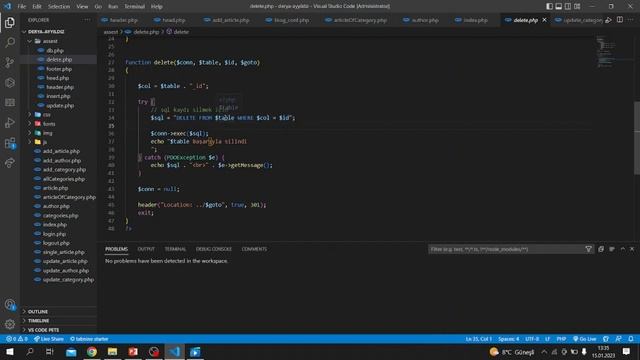Click the filter icon in Problems panel
Screen dimensions: 640x360
[588, 249]
